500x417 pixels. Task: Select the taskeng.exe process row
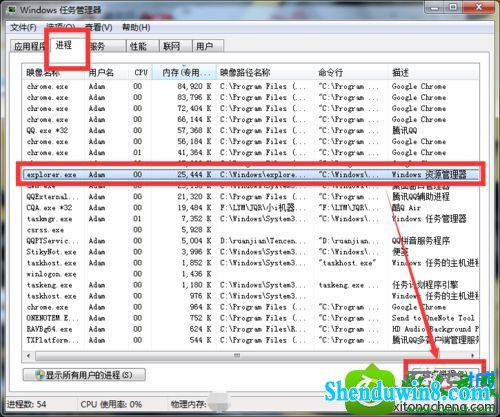pos(251,285)
